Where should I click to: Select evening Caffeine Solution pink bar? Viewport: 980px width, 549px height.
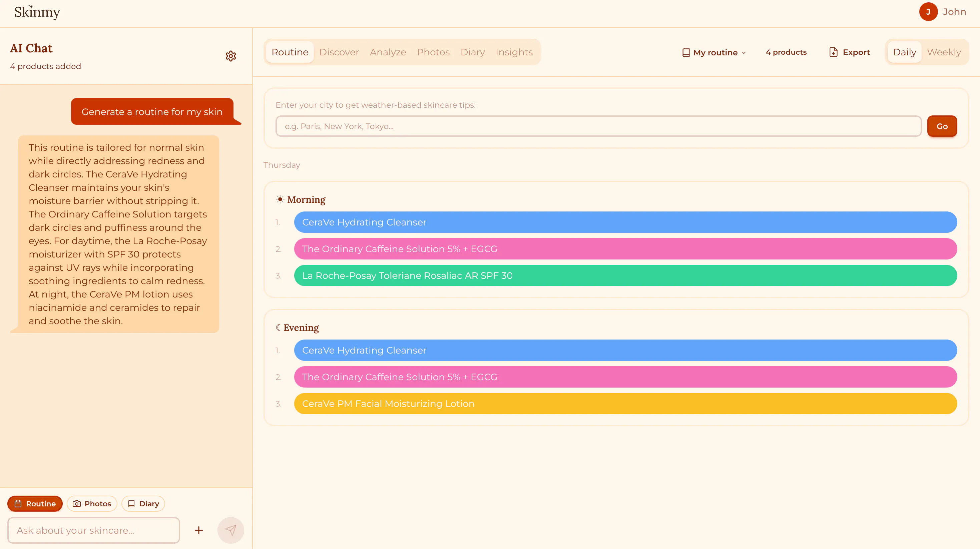tap(625, 377)
